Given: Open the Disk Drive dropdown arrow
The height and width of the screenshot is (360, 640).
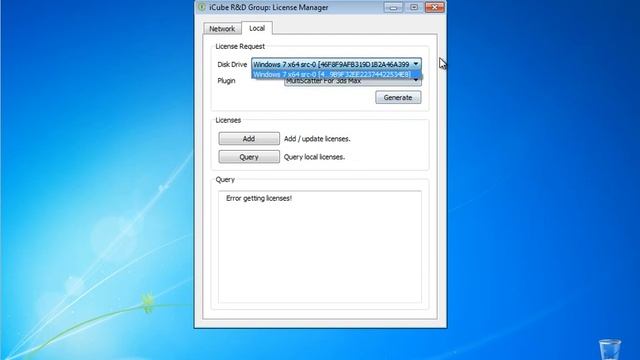Looking at the screenshot, I should pos(416,64).
